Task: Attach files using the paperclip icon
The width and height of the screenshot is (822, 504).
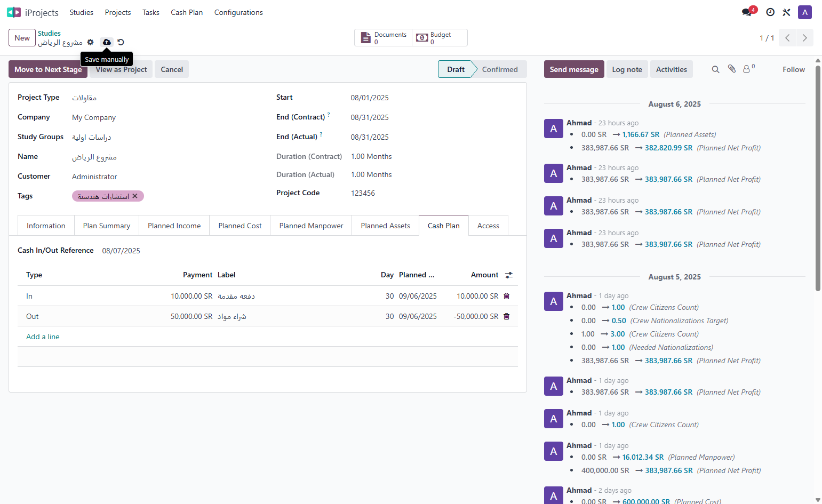Action: pos(732,69)
